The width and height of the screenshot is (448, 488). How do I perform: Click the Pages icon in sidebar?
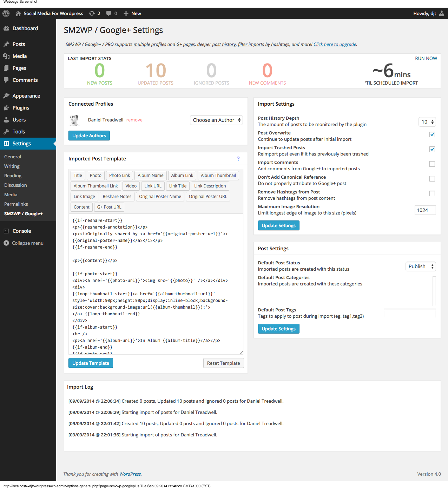pyautogui.click(x=6, y=68)
